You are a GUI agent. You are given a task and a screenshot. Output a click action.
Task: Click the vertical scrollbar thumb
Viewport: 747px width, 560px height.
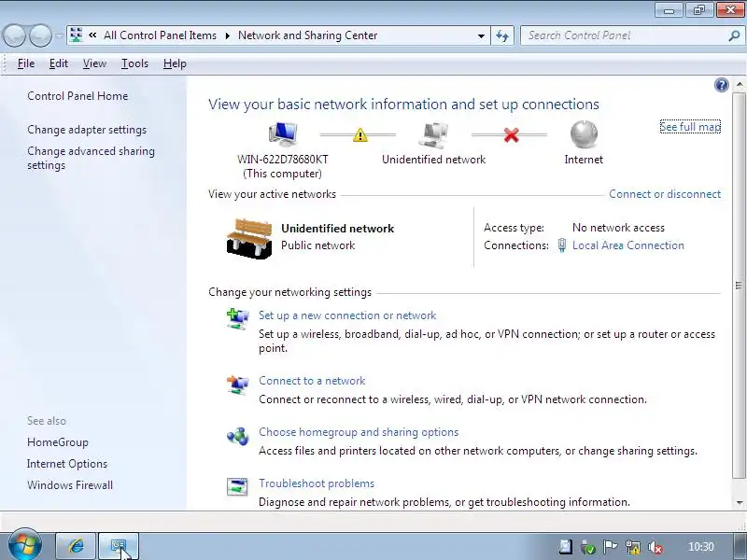pyautogui.click(x=739, y=286)
